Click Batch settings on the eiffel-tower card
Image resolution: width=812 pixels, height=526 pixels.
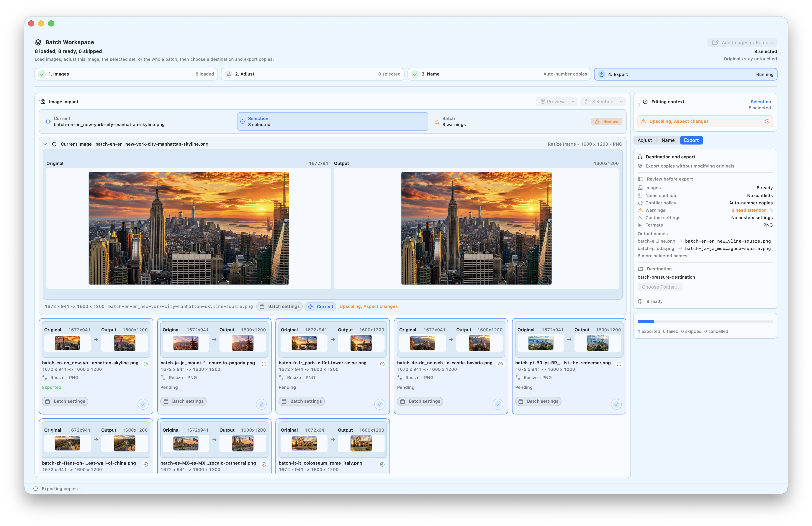coord(302,401)
